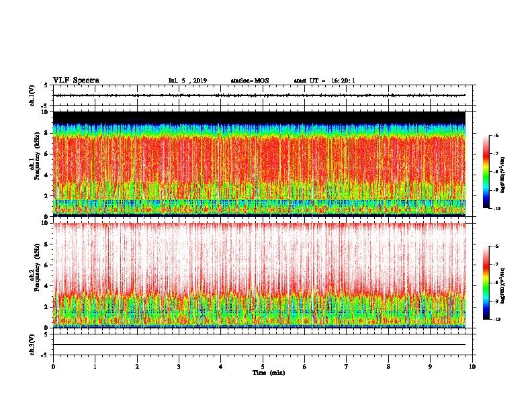
Task: Click the ch.3(V) axis label
Action: coord(32,345)
